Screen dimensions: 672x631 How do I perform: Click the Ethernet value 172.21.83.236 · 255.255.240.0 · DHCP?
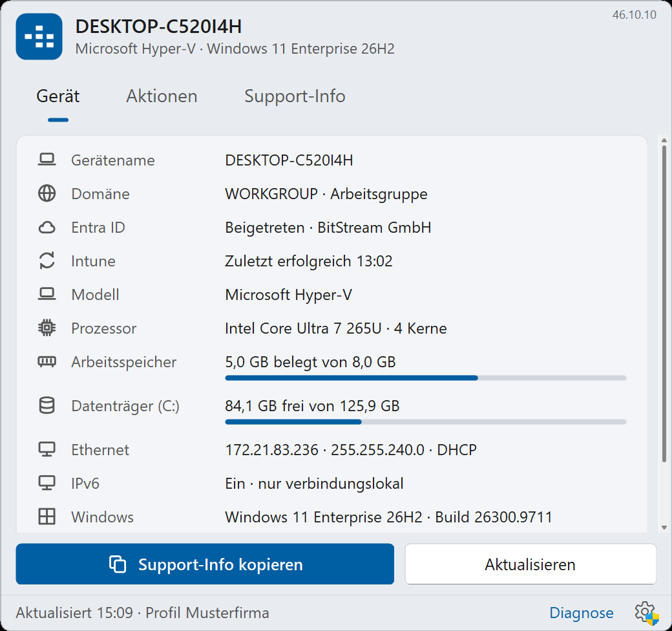click(x=351, y=450)
